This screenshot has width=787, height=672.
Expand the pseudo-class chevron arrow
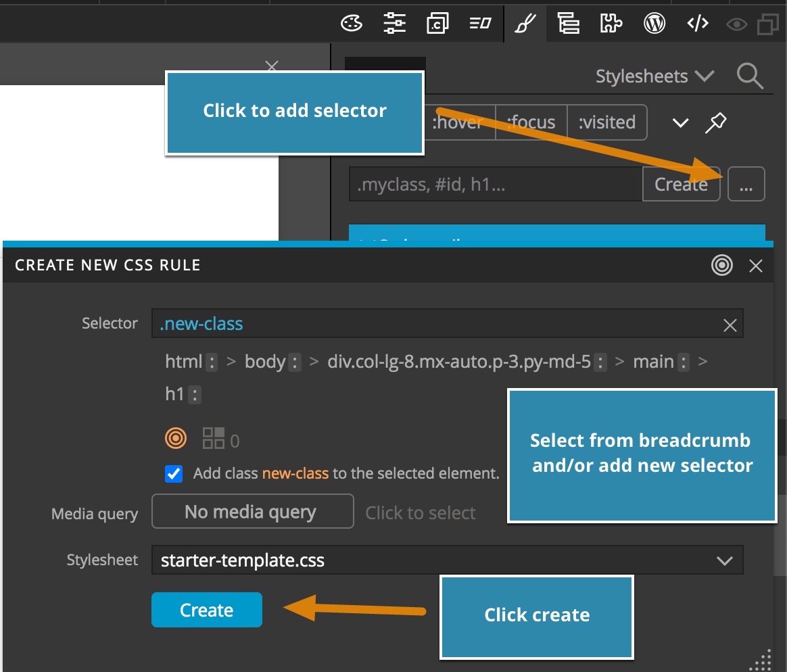680,123
